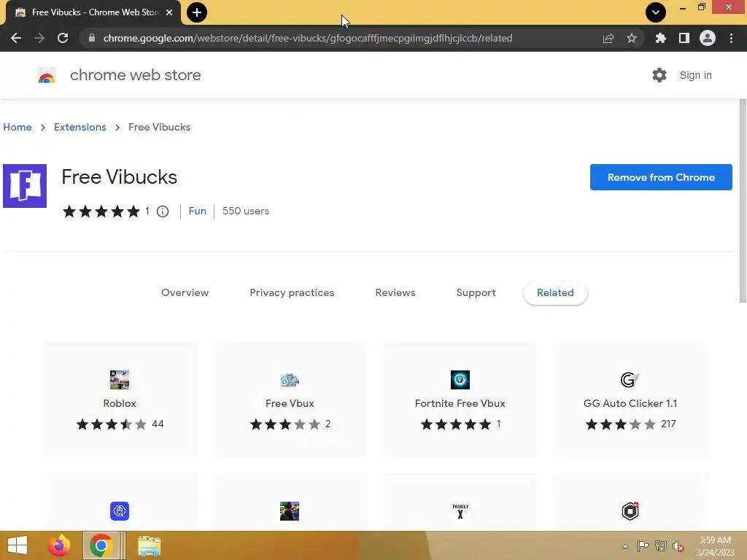Switch to the Privacy practices tab
This screenshot has height=560, width=747.
coord(292,292)
